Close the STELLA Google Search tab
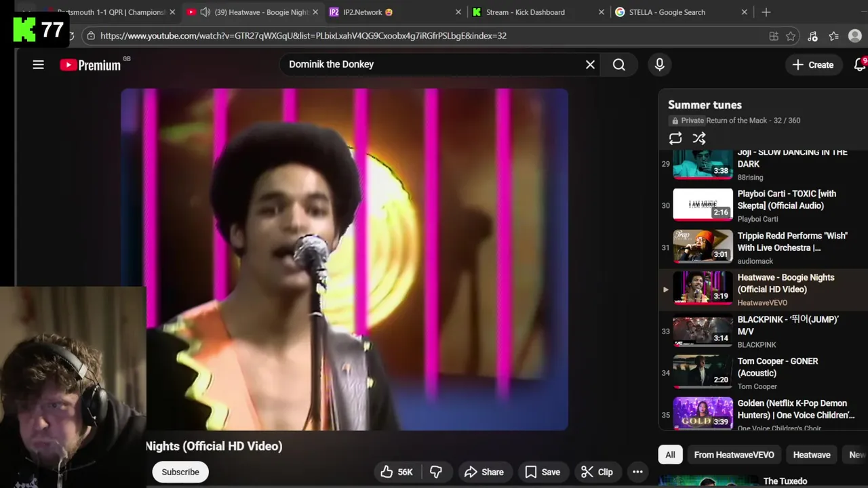 745,12
